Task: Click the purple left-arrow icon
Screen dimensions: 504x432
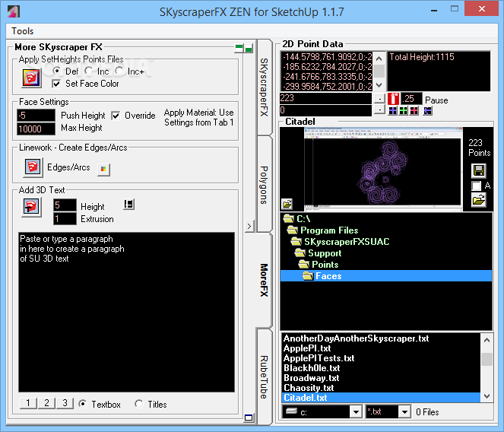Action: (x=427, y=111)
